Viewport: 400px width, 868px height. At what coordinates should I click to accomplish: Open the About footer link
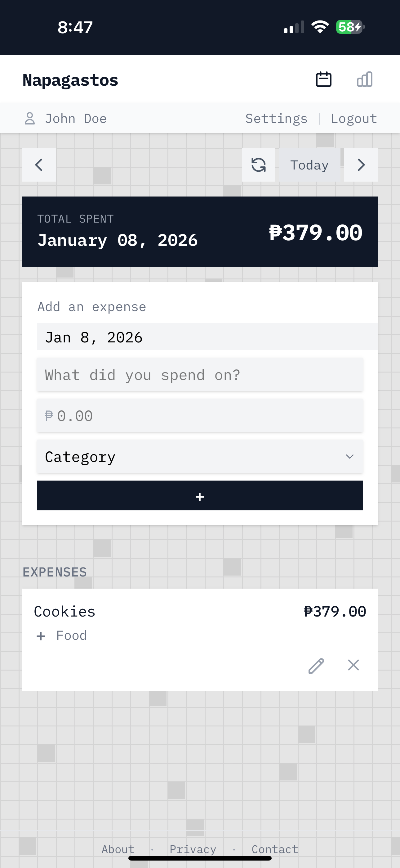118,849
